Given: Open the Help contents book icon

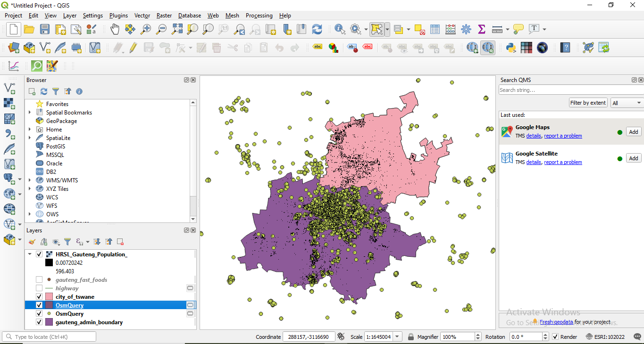Looking at the screenshot, I should (565, 48).
